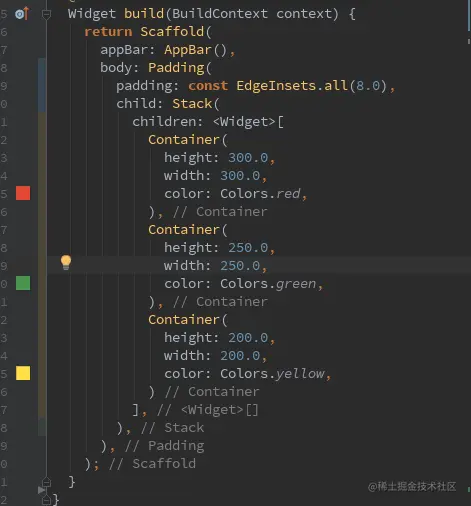471x506 pixels.
Task: Click the 'width: 200.0' value
Action: 240,356
